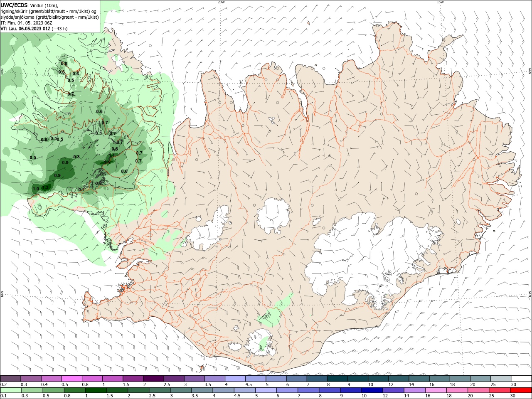Click the '0.2' label starting the upper legend row
532x399 pixels.
[3, 384]
